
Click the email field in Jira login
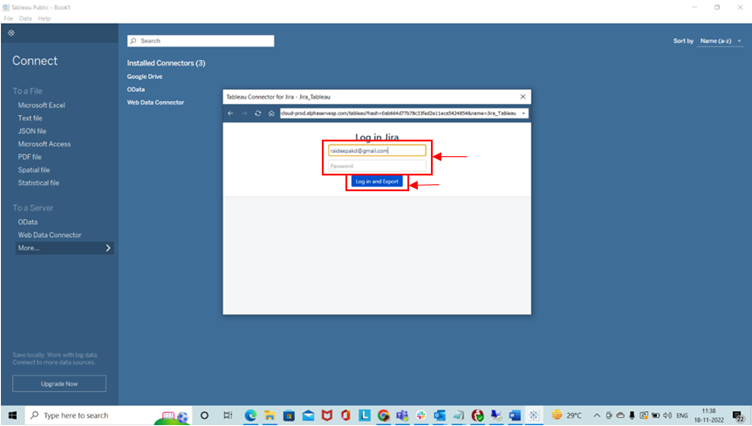point(377,151)
